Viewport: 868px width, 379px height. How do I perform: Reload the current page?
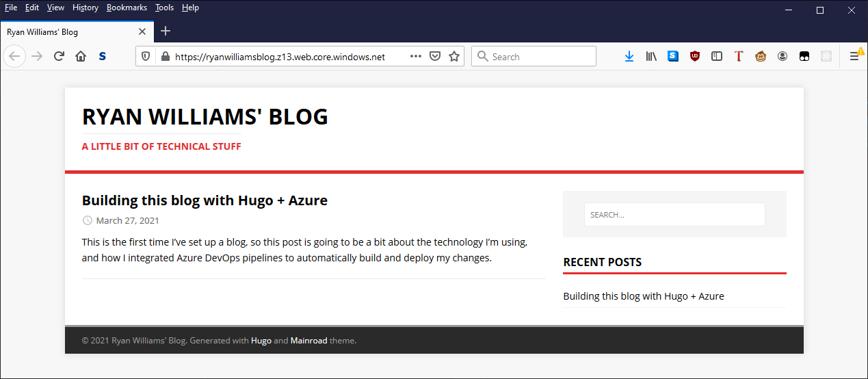coord(59,57)
